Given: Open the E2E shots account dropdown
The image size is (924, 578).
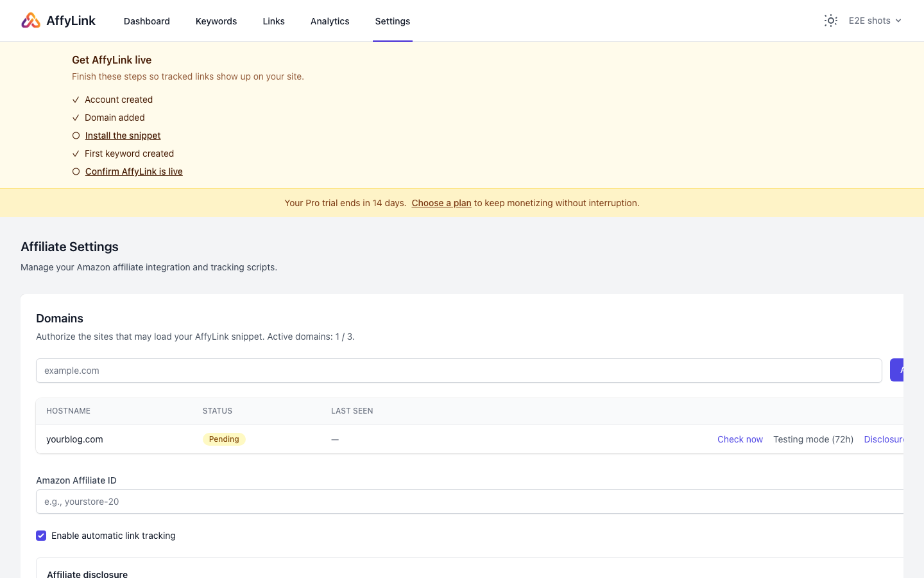Looking at the screenshot, I should (875, 21).
